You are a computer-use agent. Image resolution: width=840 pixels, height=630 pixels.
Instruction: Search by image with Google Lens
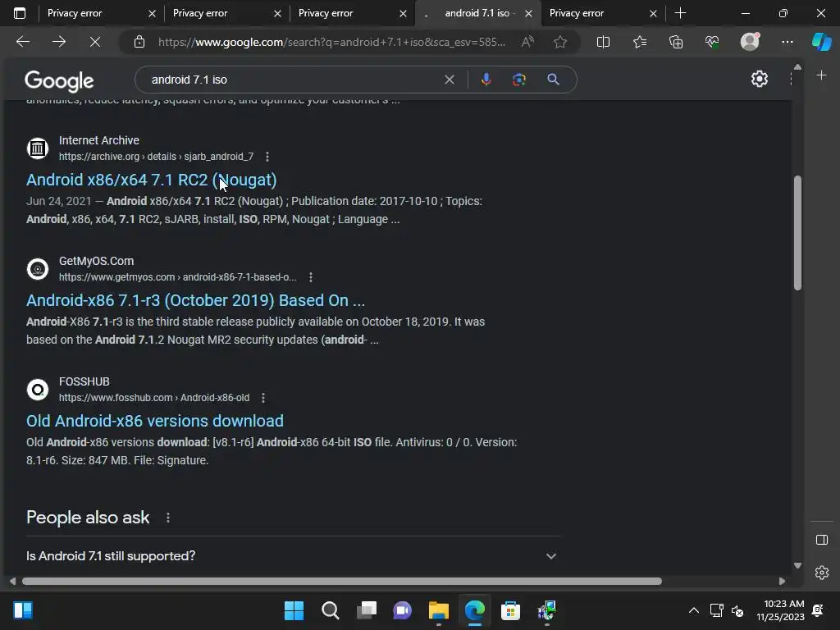[x=519, y=80]
